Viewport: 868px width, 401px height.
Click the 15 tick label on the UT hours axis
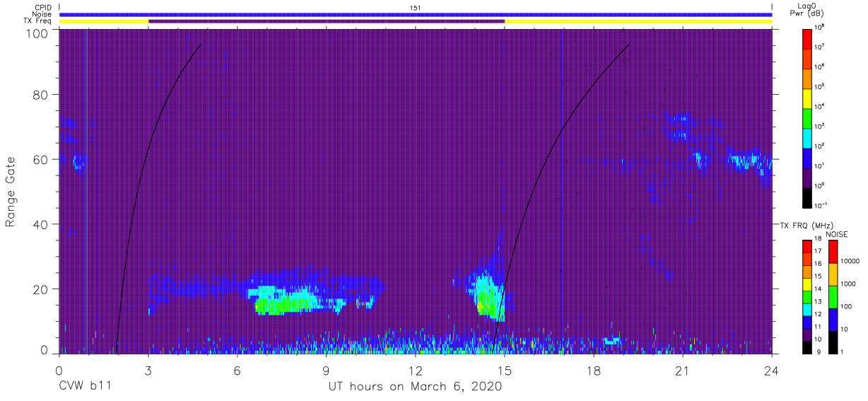point(505,370)
